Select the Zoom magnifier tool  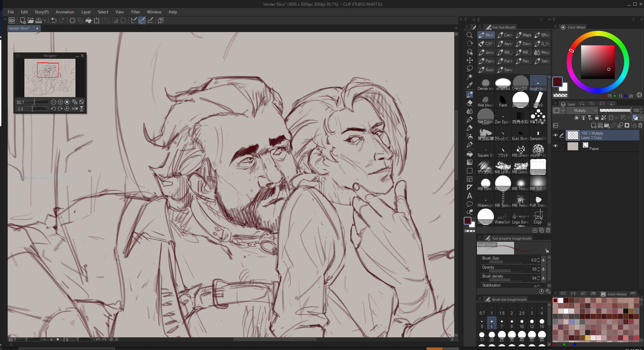point(469,35)
